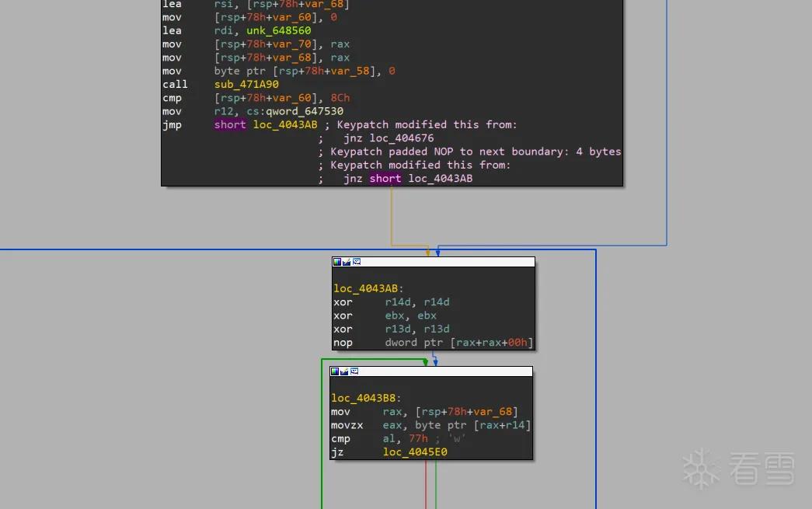
Task: Select the loc_4043B8 block title bar
Action: point(431,371)
